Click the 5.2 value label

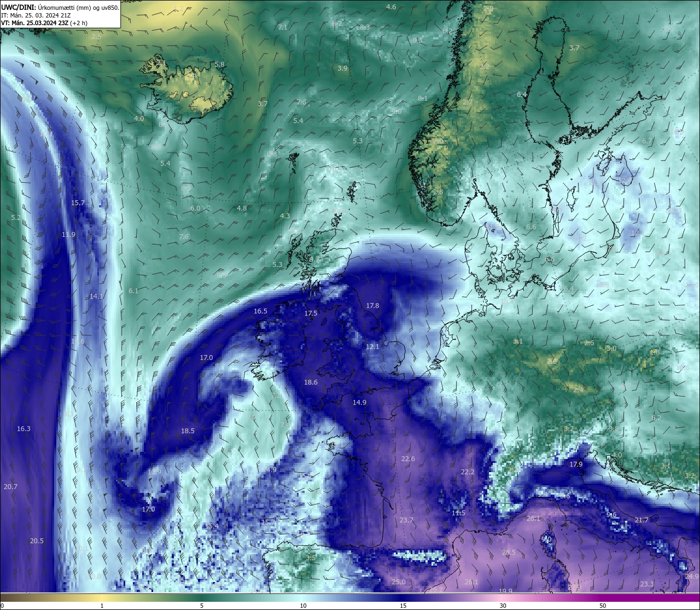pos(16,218)
